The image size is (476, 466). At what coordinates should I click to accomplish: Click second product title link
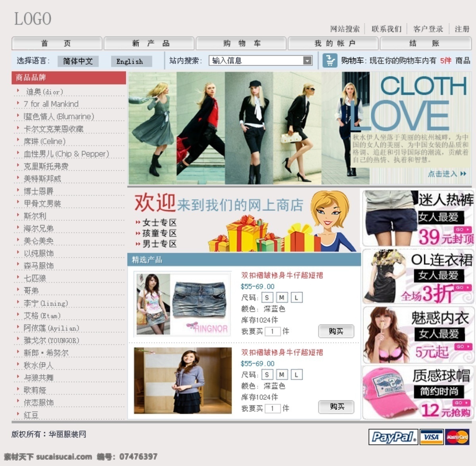(282, 352)
